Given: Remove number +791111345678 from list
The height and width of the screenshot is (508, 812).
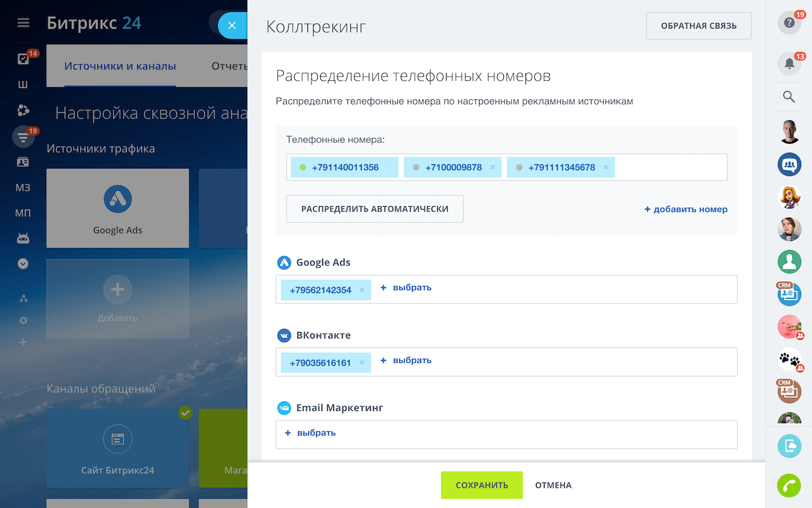Looking at the screenshot, I should tap(606, 167).
